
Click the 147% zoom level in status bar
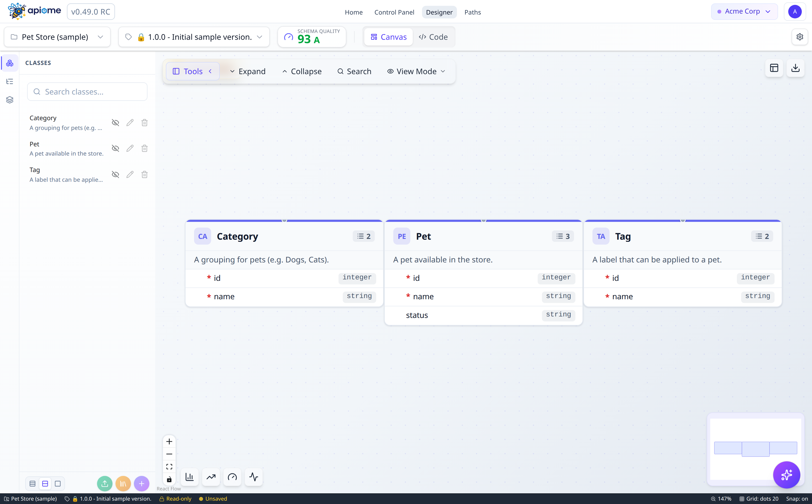coord(721,499)
